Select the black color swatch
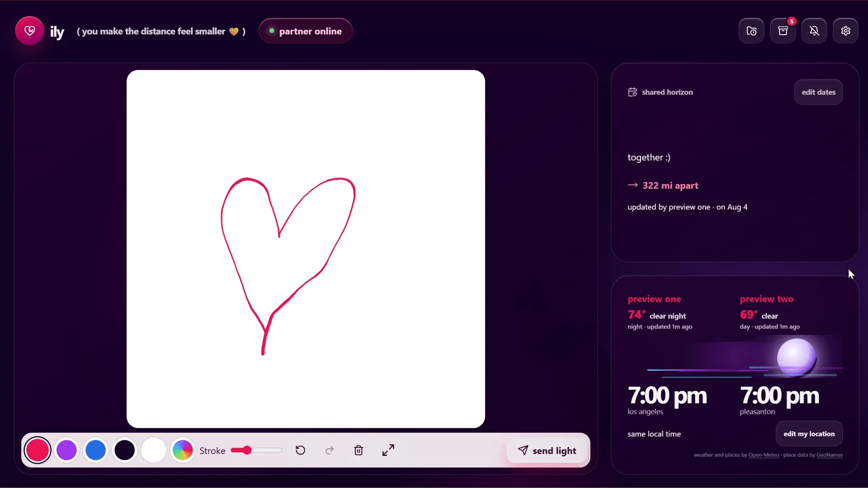This screenshot has height=488, width=868. pos(124,450)
